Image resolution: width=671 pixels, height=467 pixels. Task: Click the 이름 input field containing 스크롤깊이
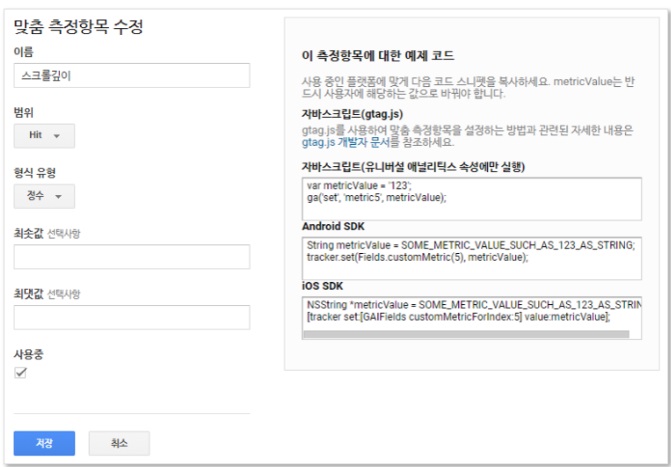[132, 76]
